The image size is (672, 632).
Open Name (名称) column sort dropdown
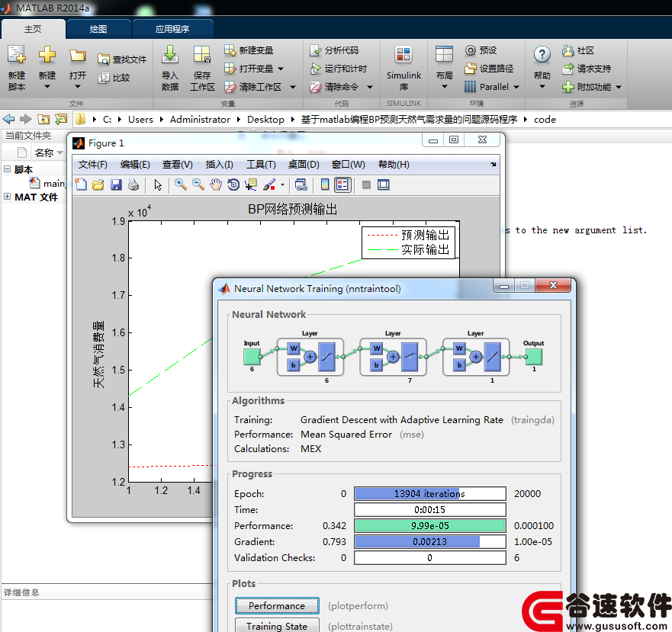tap(60, 152)
